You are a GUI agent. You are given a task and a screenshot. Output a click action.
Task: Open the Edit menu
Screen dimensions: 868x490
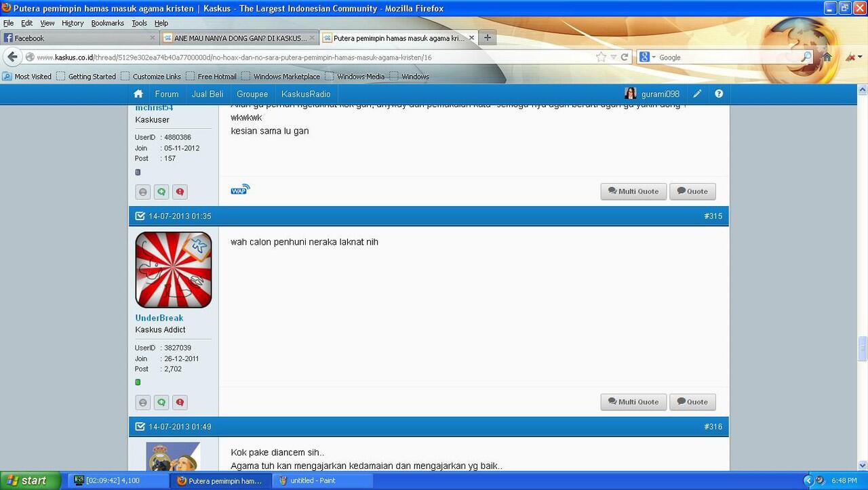pos(26,23)
